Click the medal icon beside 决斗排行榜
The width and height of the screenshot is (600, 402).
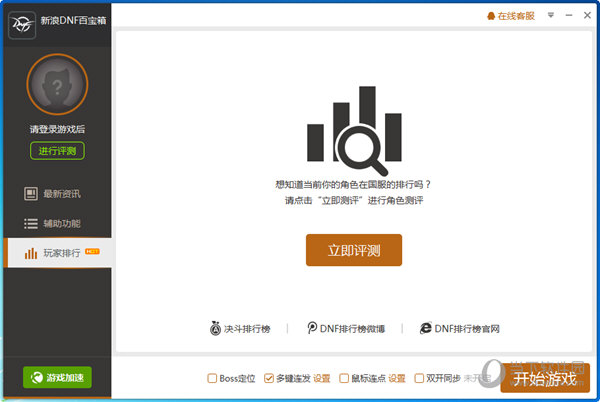[x=215, y=328]
